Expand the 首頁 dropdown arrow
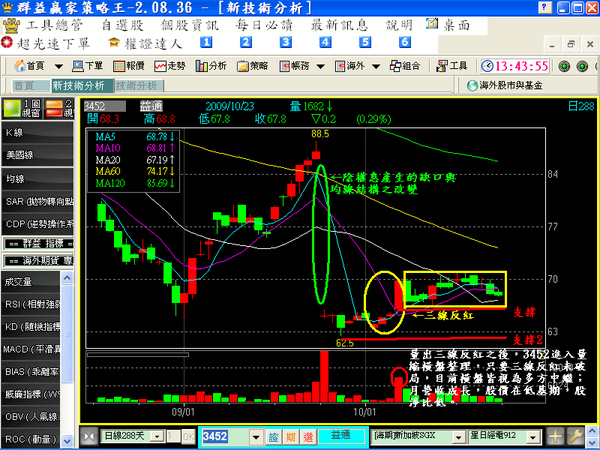 pyautogui.click(x=59, y=67)
